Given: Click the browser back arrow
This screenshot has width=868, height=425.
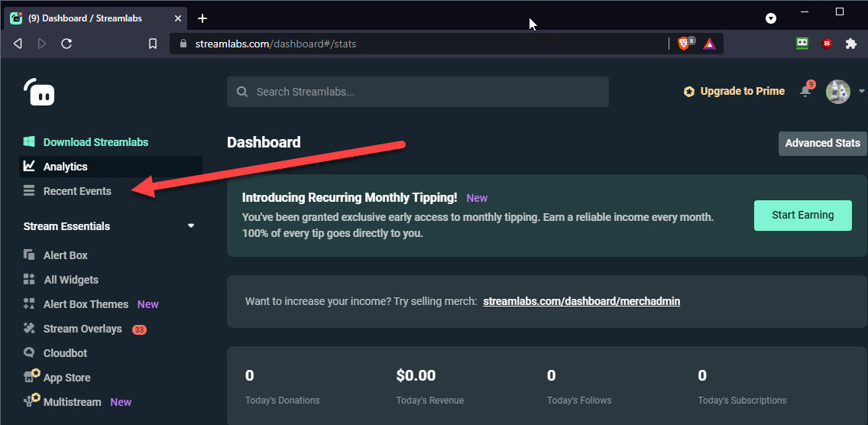Looking at the screenshot, I should [18, 44].
